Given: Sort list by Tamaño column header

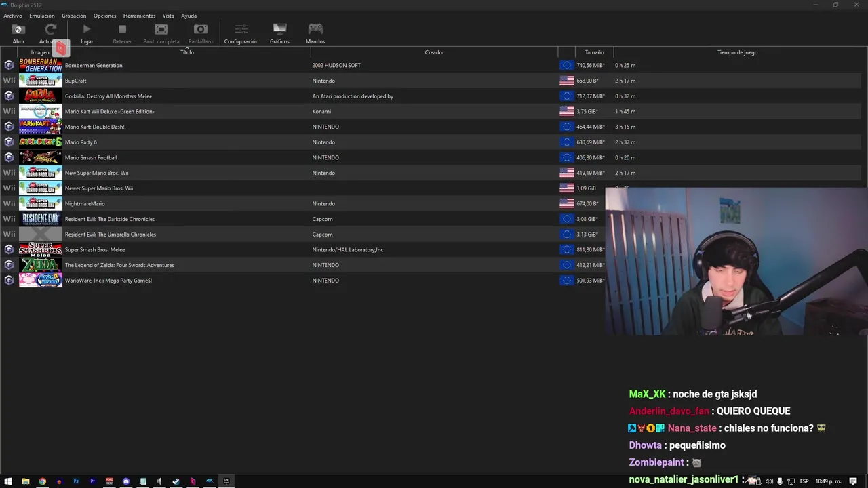Looking at the screenshot, I should coord(595,52).
